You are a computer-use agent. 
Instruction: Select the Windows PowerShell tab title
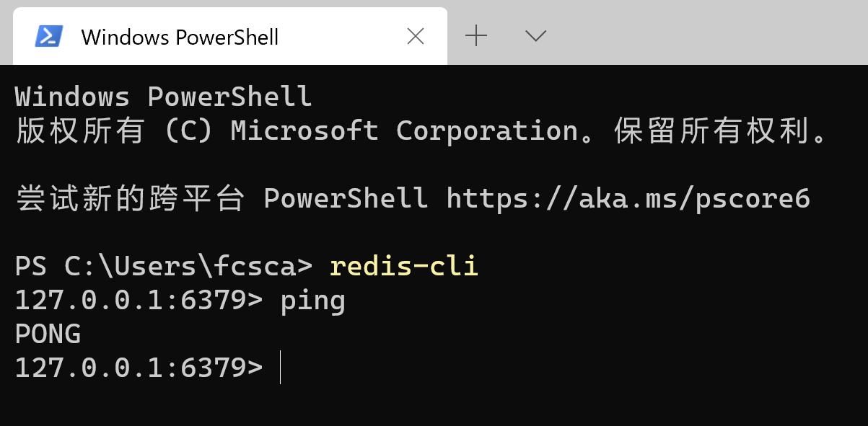pos(180,37)
